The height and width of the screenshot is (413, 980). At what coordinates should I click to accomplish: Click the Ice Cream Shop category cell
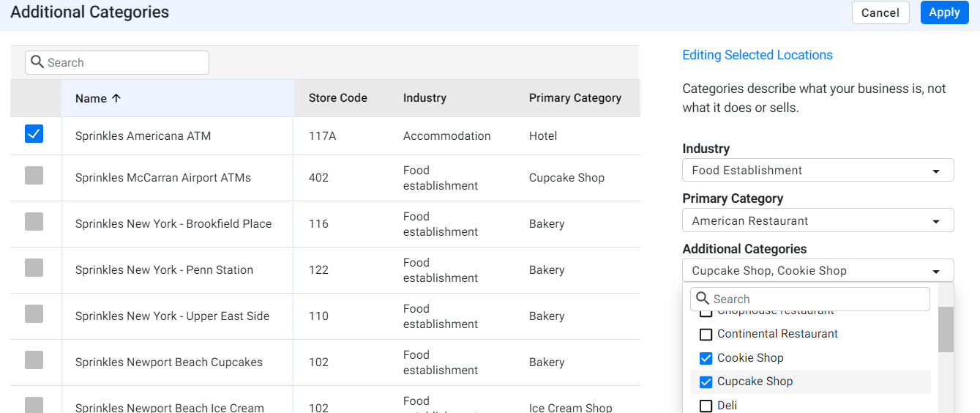point(571,407)
